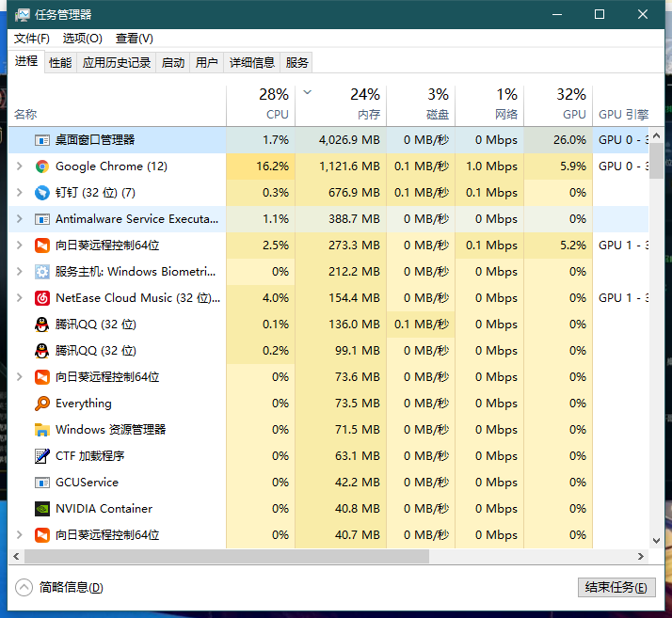
Task: Select the 进程 tab
Action: (x=26, y=61)
